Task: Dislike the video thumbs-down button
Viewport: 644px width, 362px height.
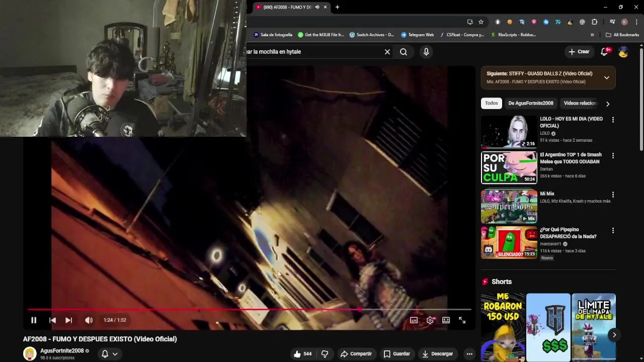Action: 325,353
